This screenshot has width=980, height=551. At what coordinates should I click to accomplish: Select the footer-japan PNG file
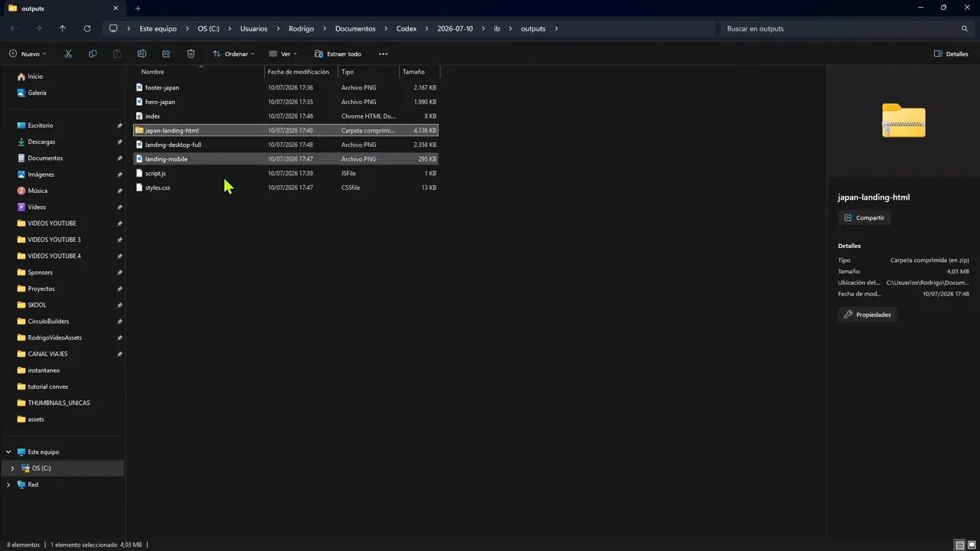point(286,87)
